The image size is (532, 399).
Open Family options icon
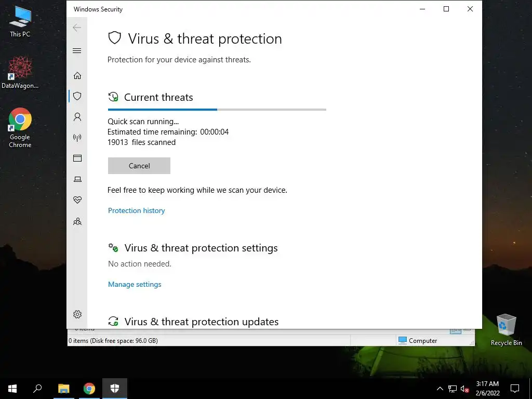[x=77, y=221]
